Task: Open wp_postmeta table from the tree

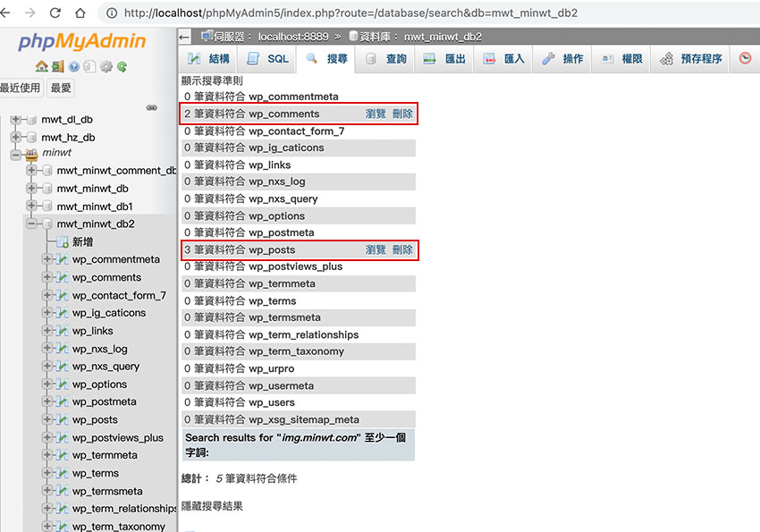Action: click(105, 401)
